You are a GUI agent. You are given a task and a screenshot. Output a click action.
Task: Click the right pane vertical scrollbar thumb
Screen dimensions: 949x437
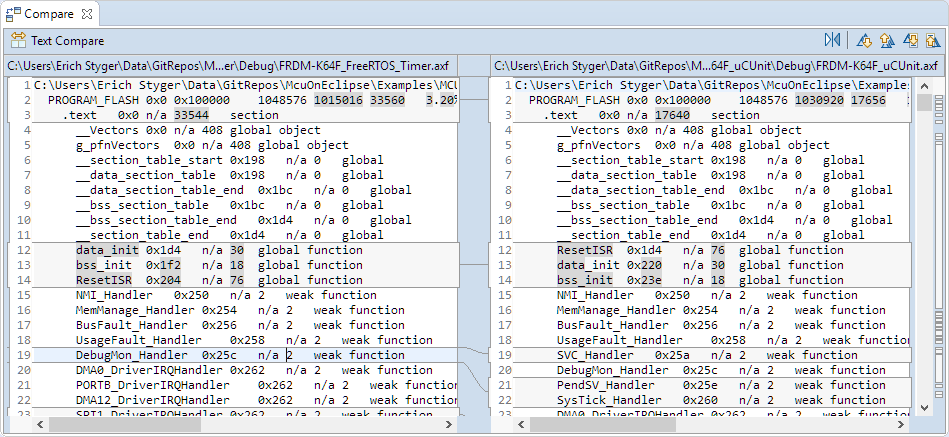pyautogui.click(x=924, y=104)
